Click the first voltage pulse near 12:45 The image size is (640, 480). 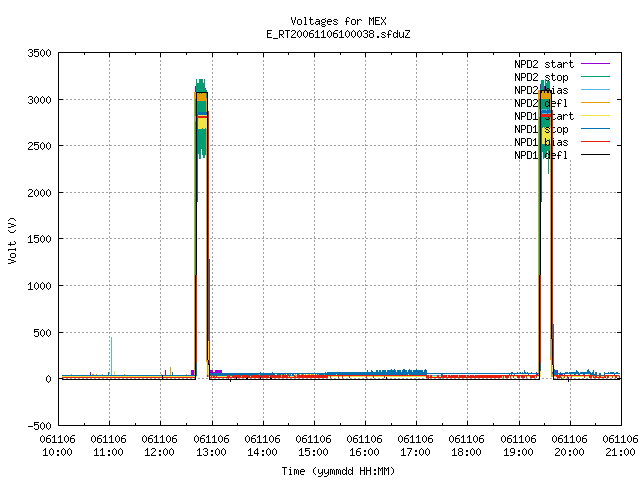[202, 229]
